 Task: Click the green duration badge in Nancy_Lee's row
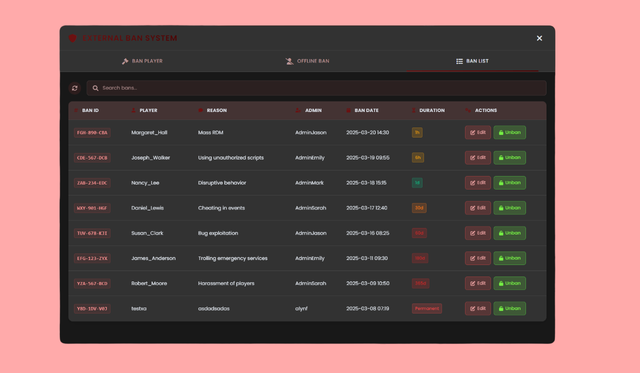417,183
